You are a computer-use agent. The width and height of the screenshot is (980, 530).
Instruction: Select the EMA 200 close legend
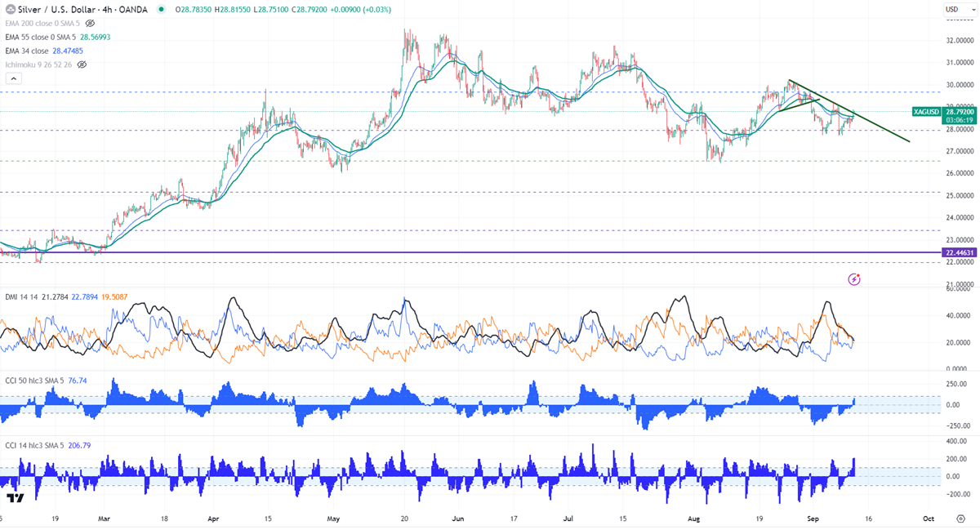(42, 24)
